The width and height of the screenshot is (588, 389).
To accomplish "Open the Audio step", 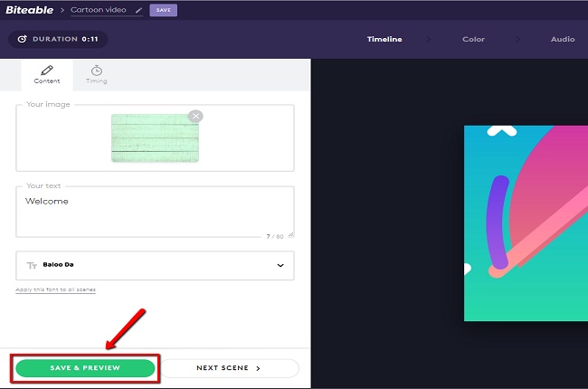I will 562,40.
